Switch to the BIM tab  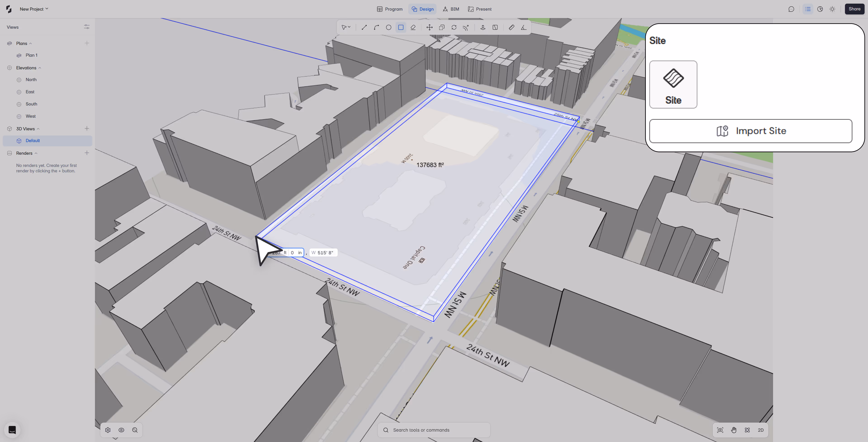point(451,9)
